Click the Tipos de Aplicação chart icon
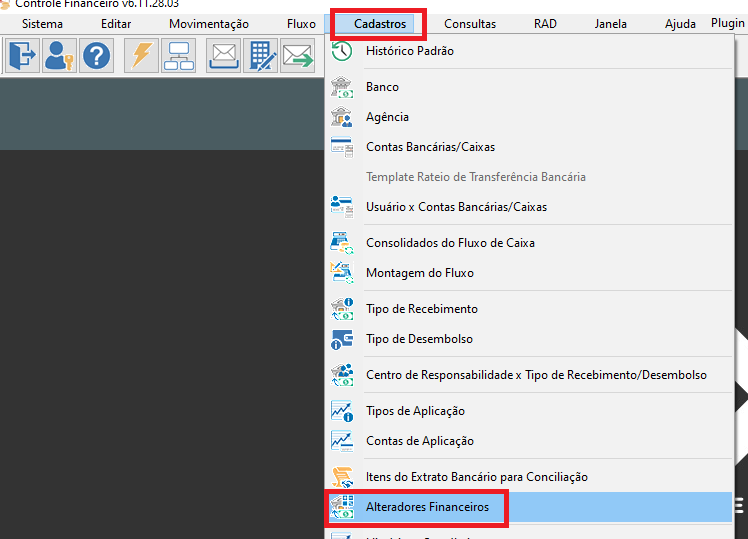Screen dimensions: 748x539 (342, 411)
